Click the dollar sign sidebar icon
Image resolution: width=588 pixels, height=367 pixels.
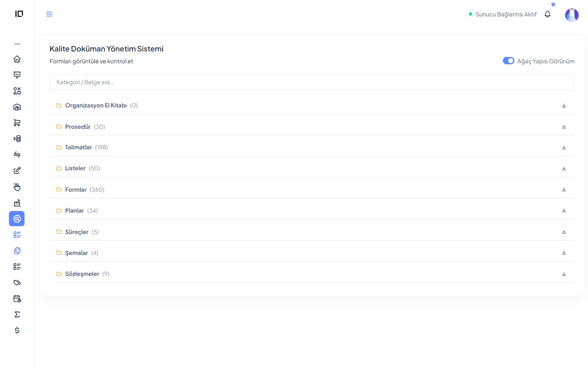click(17, 331)
